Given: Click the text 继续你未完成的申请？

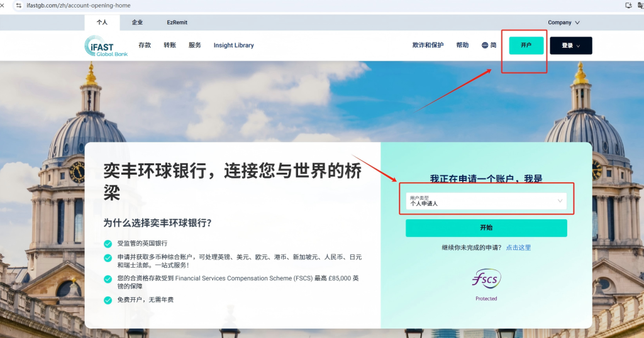Looking at the screenshot, I should pyautogui.click(x=472, y=248).
